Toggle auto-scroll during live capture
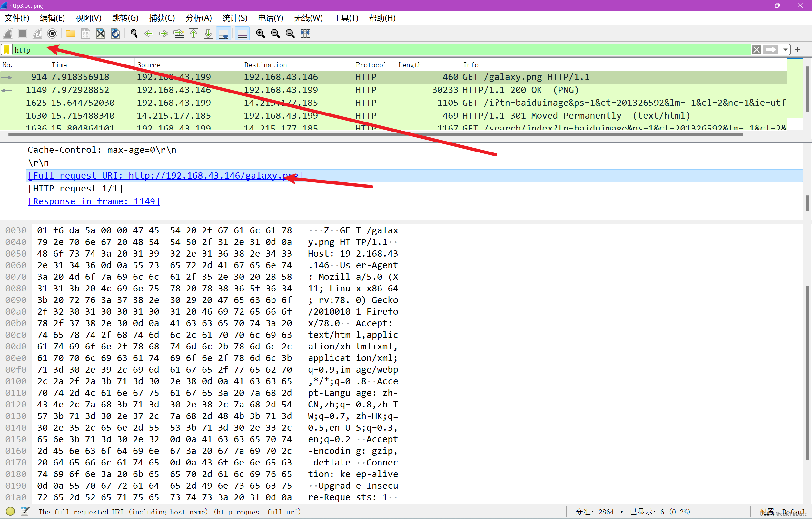The image size is (812, 519). [x=223, y=34]
